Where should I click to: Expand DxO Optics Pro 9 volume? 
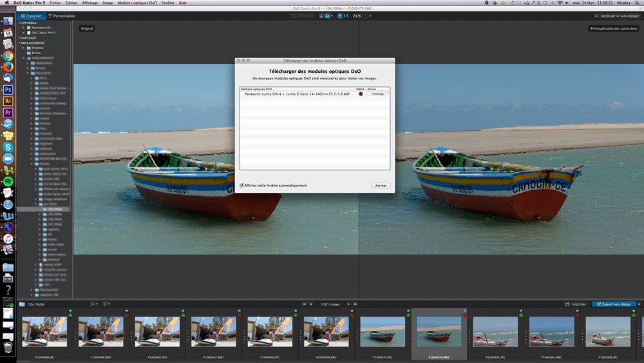click(x=24, y=32)
